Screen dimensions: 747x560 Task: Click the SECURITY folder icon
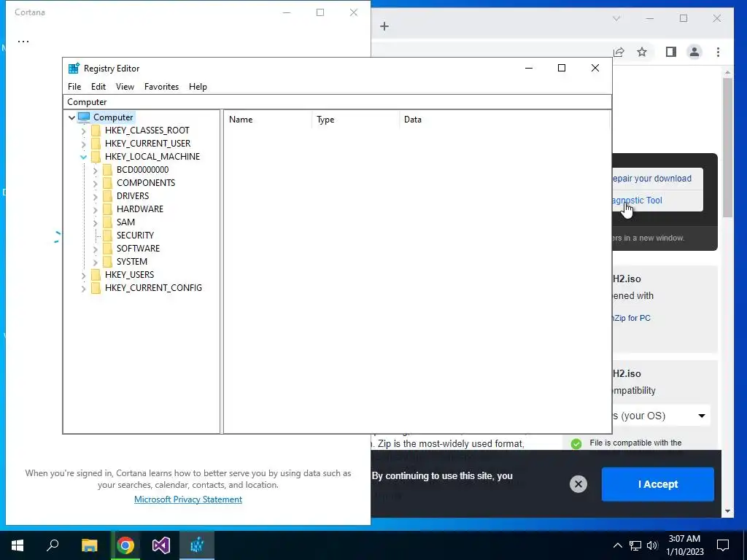point(108,236)
